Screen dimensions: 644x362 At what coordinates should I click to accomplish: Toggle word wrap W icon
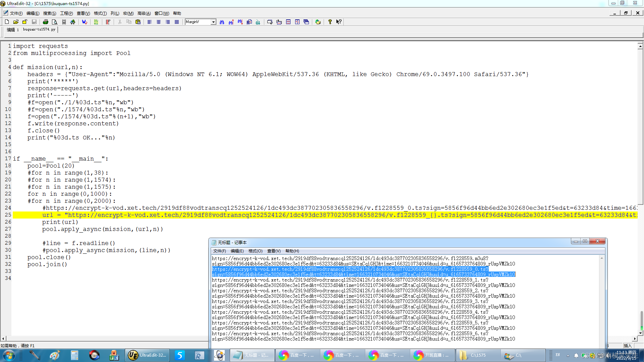click(85, 22)
